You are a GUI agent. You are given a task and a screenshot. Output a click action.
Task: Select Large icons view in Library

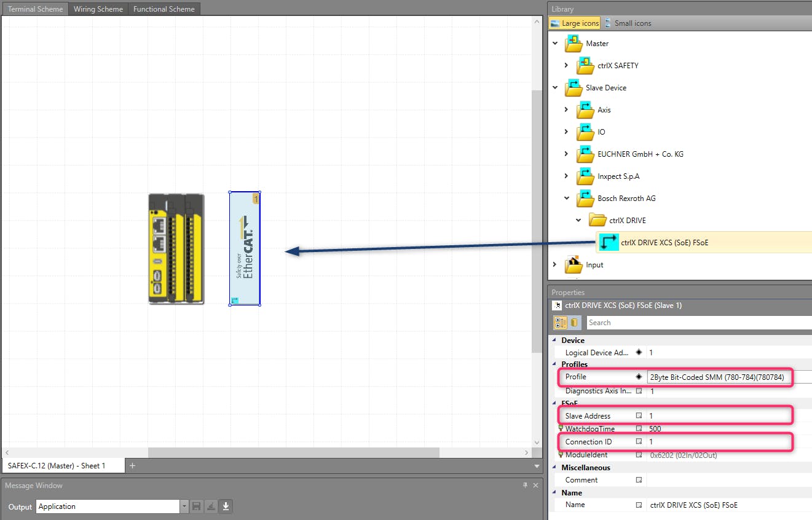575,23
